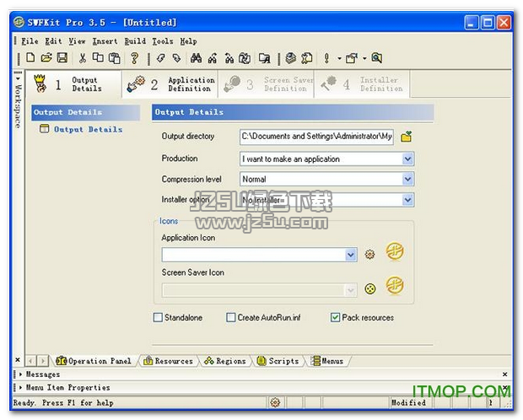Screen dimensions: 523x420
Task: Switch to Operation Panel bottom tab
Action: coord(94,361)
